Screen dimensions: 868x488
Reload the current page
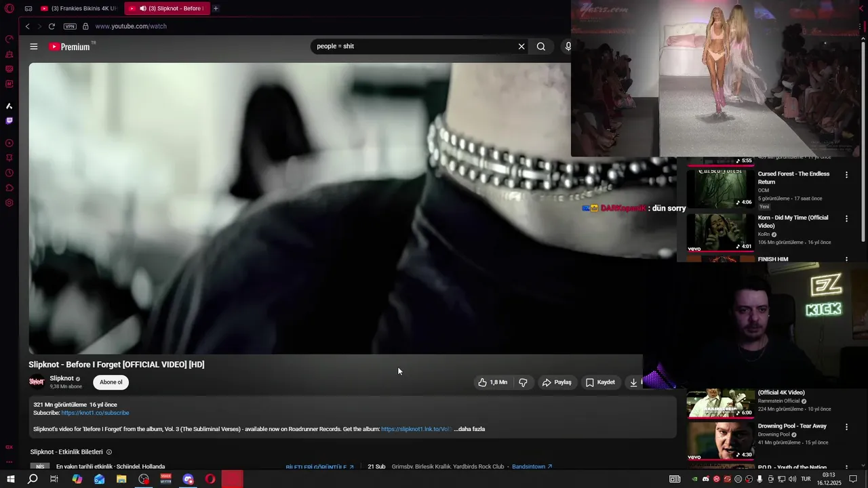(52, 26)
